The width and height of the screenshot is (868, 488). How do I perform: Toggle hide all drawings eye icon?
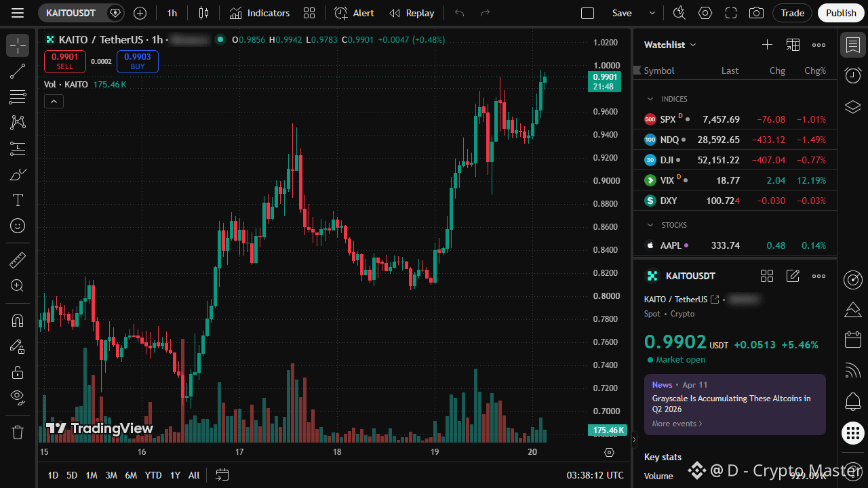[18, 398]
